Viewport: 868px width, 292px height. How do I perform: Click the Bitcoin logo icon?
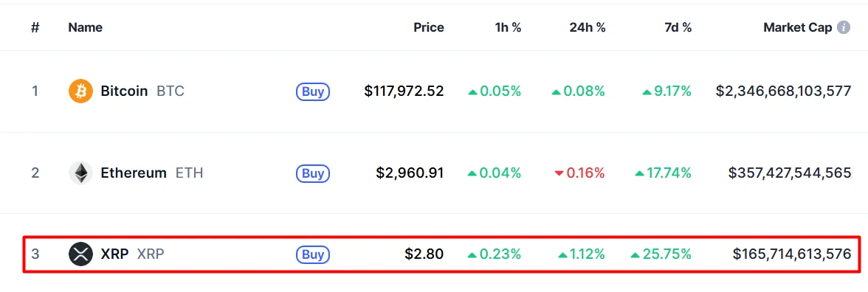[x=81, y=91]
